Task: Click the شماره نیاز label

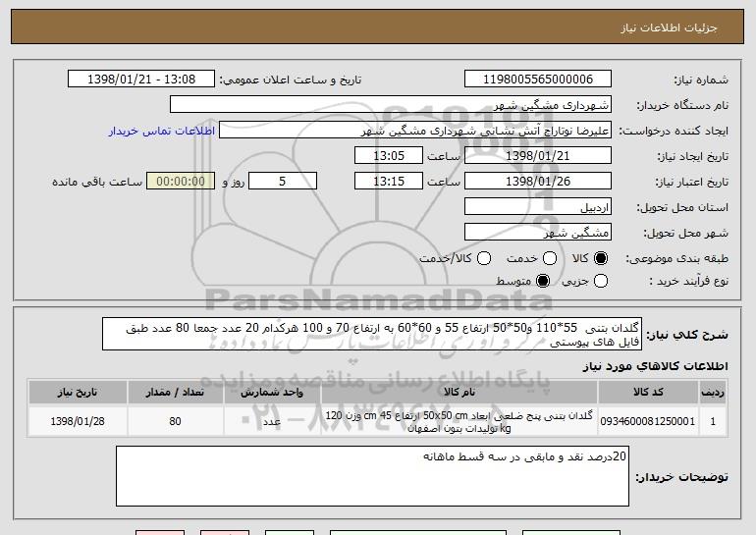Action: [701, 80]
